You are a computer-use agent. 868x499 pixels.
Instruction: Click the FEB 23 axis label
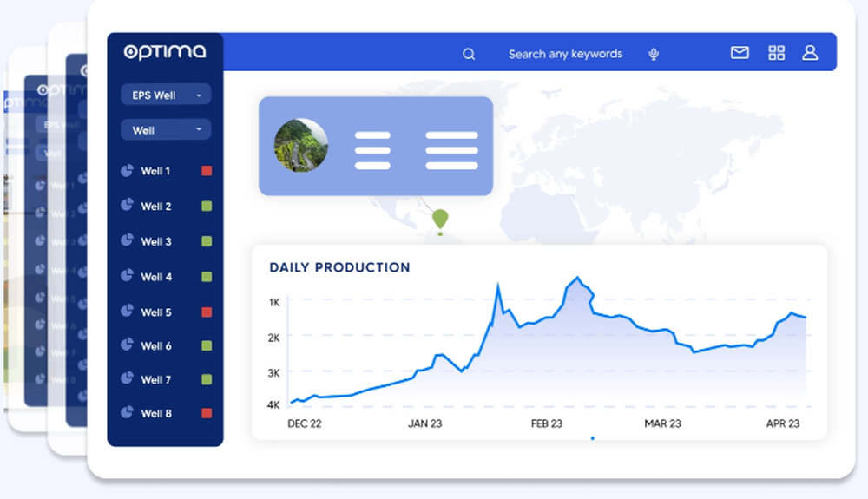(x=546, y=423)
